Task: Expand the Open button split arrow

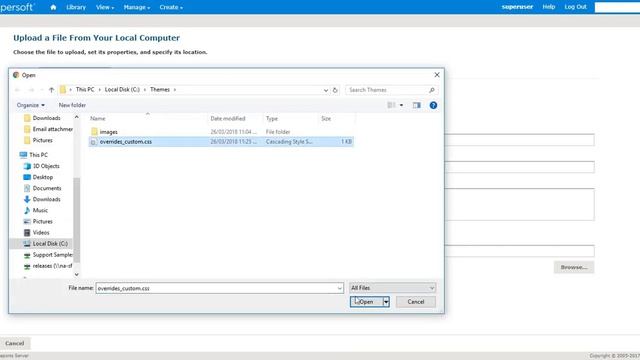Action: click(x=386, y=302)
